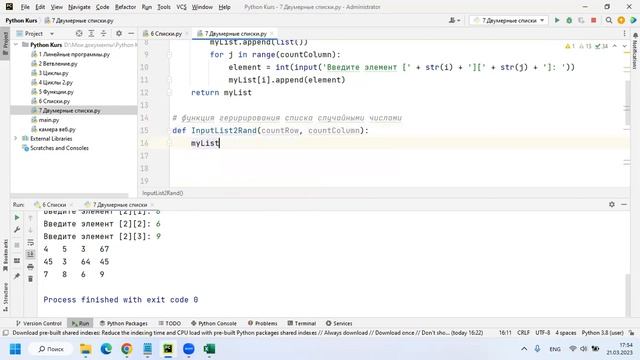Hide the Run panel with minus icon
Image resolution: width=640 pixels, height=360 pixels.
pos(624,204)
